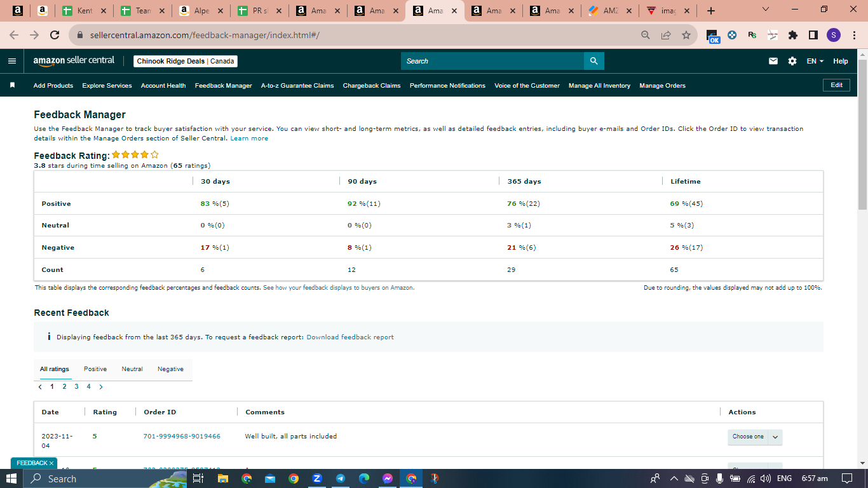Close the FEEDBACK widget tab
The height and width of the screenshot is (488, 868).
coord(51,463)
